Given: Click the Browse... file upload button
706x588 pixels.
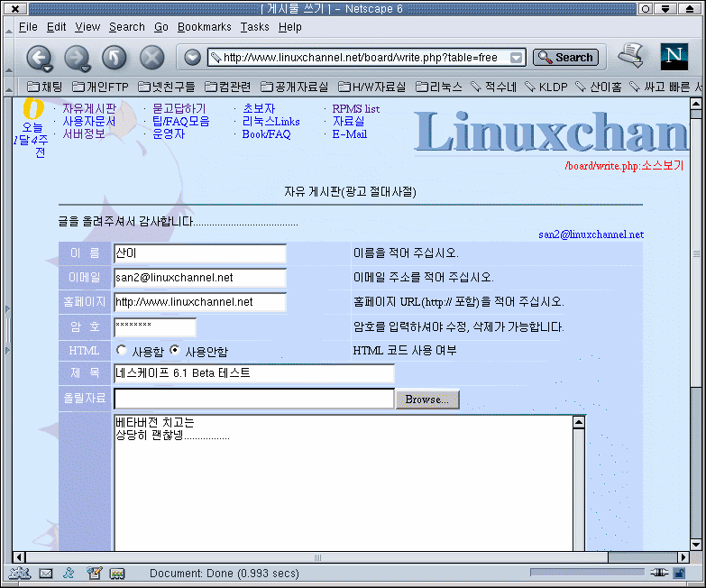Looking at the screenshot, I should [426, 399].
